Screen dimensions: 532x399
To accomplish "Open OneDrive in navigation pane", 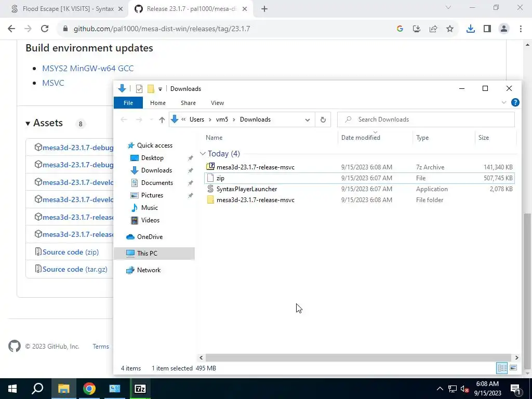I will click(150, 237).
